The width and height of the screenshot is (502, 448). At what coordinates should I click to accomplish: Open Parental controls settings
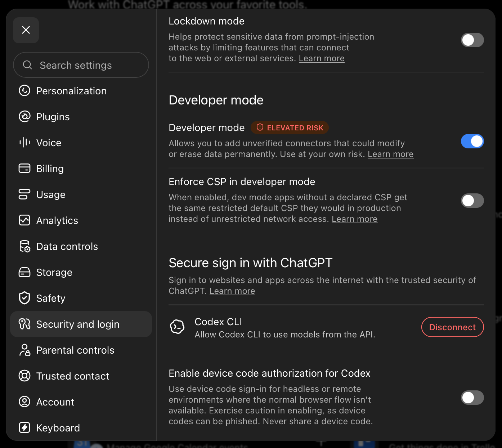[81, 350]
